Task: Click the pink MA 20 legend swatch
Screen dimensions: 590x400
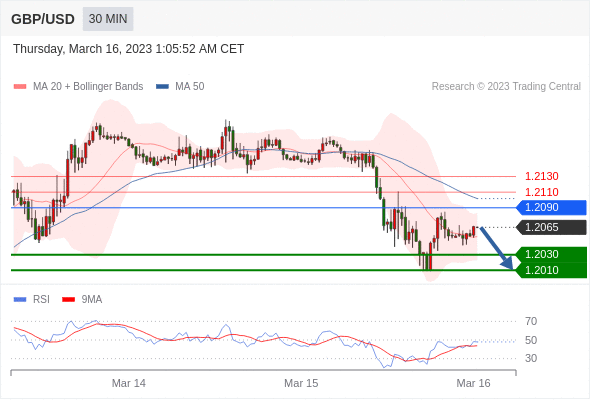Action: pos(20,87)
